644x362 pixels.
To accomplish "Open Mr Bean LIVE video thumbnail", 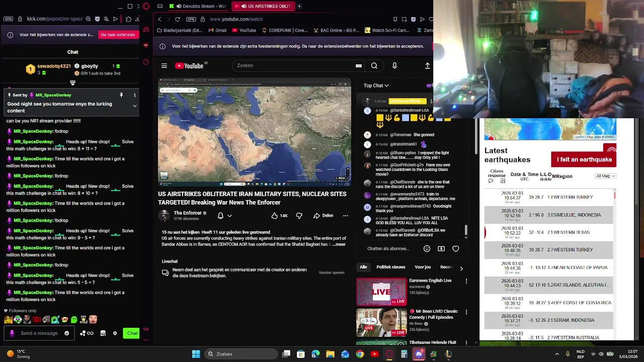I will tap(381, 322).
